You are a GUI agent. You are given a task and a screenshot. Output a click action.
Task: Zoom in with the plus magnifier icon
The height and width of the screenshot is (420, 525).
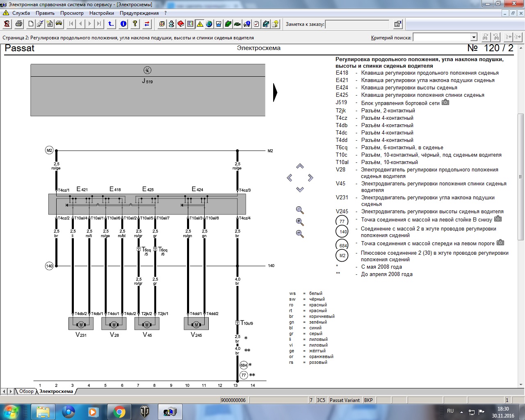point(300,222)
